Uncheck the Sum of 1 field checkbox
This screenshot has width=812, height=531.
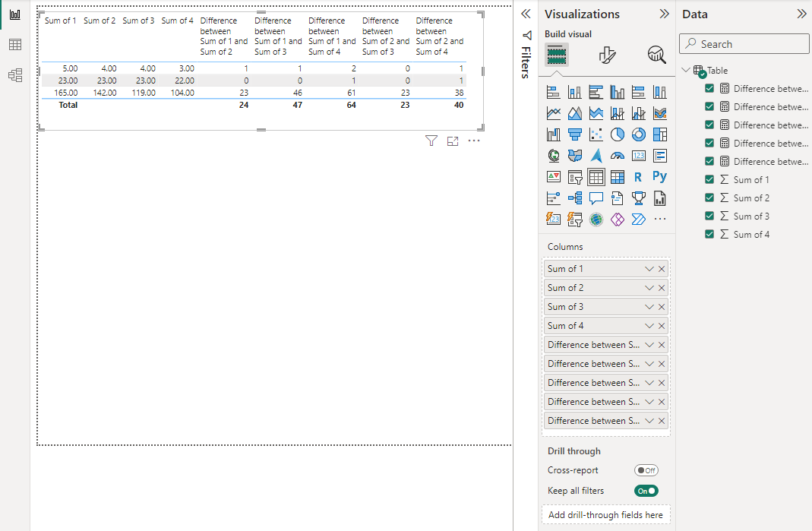tap(709, 179)
